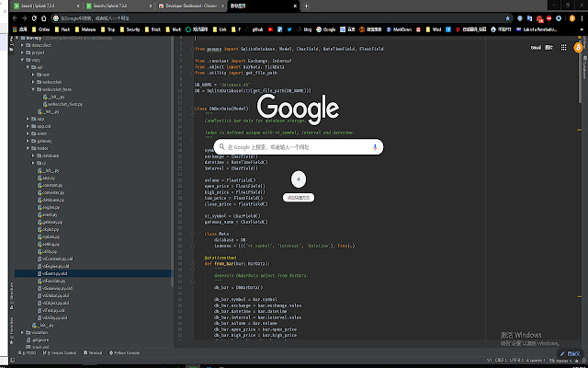Go back with the browser back arrow
This screenshot has width=588, height=368.
click(15, 18)
